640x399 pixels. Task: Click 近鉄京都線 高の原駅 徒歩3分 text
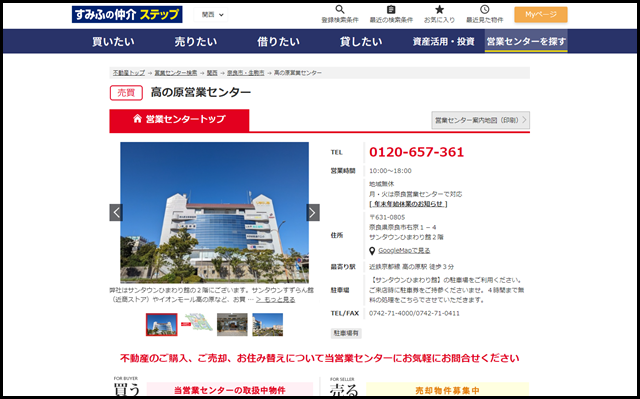[411, 267]
